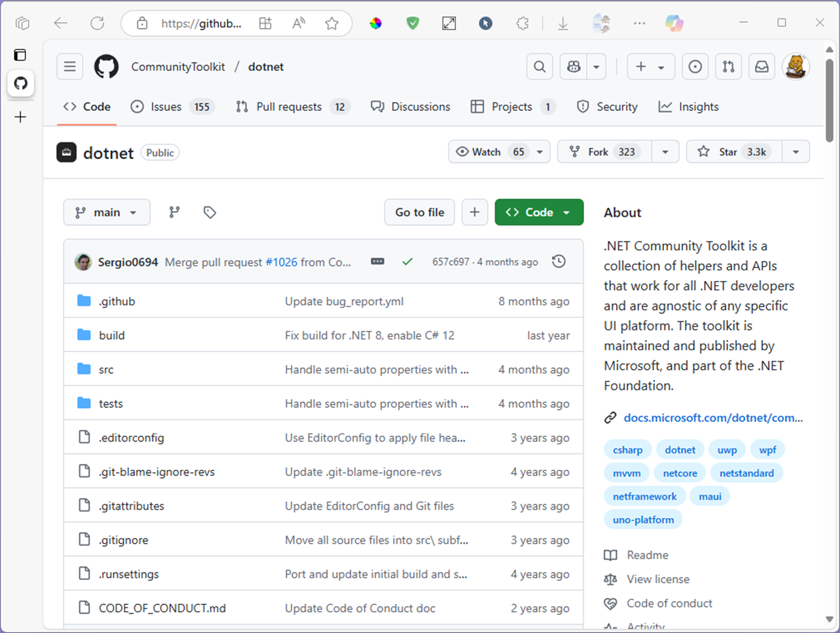Open the color wheel extension icon
Screen dimensions: 840x633
(376, 23)
